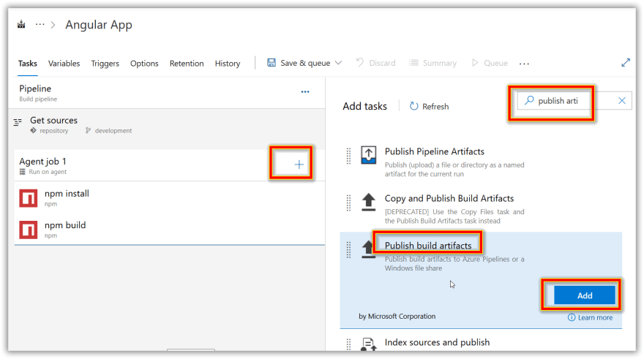Expand the breadcrumb ellipsis
644x359 pixels.
click(x=40, y=25)
